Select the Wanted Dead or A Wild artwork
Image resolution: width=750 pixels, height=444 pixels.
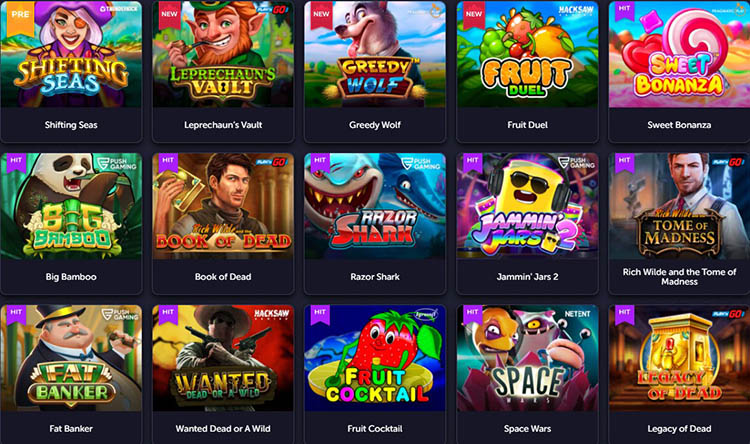coord(223,358)
